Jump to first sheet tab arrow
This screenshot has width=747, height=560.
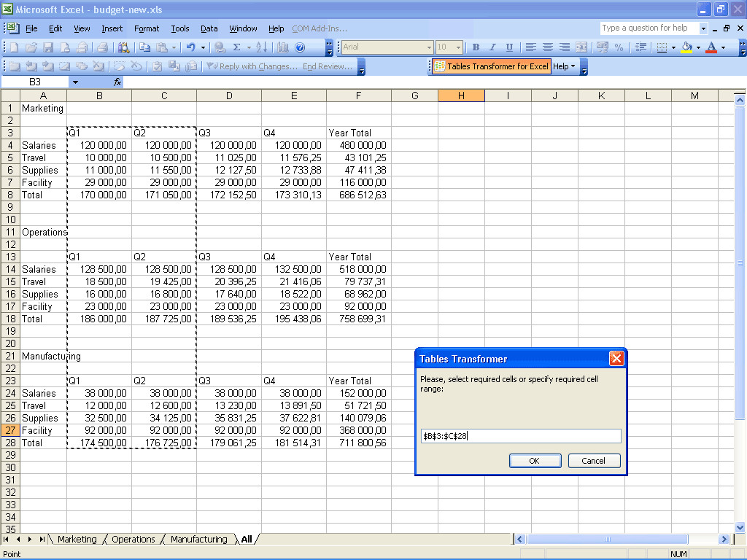coord(6,539)
